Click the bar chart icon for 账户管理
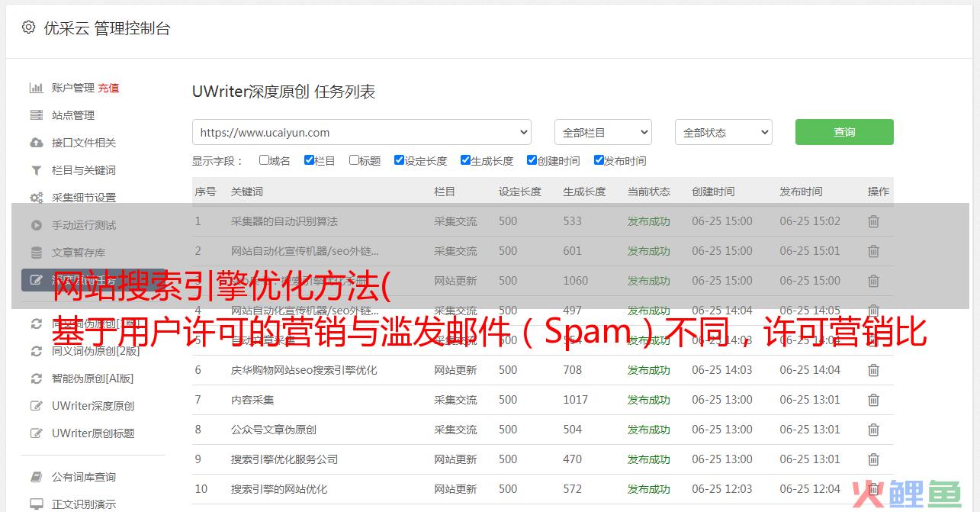 [36, 88]
